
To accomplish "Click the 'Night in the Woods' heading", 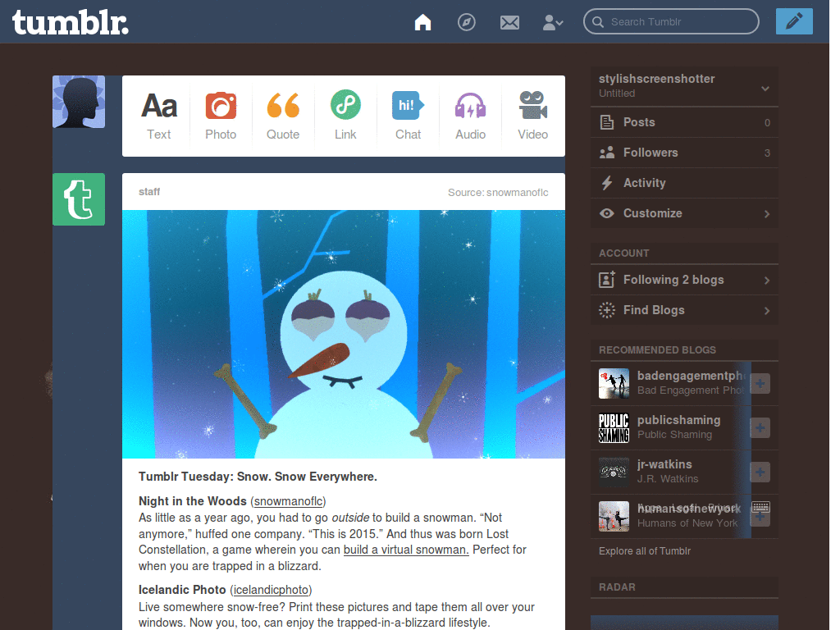I will (x=192, y=501).
